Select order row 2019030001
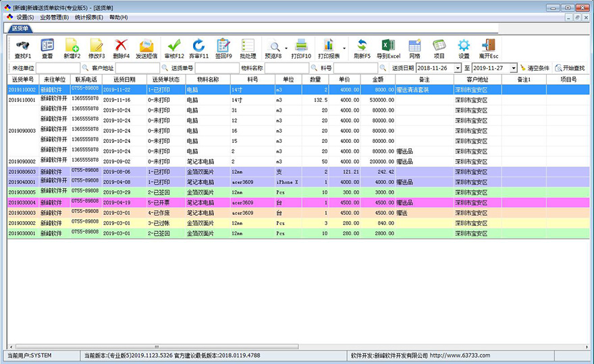The height and width of the screenshot is (364, 594). pos(298,233)
